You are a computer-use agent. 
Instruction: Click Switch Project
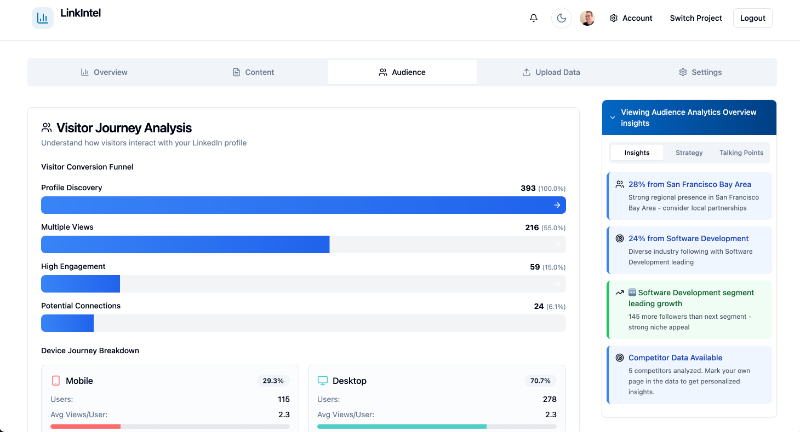coord(696,18)
